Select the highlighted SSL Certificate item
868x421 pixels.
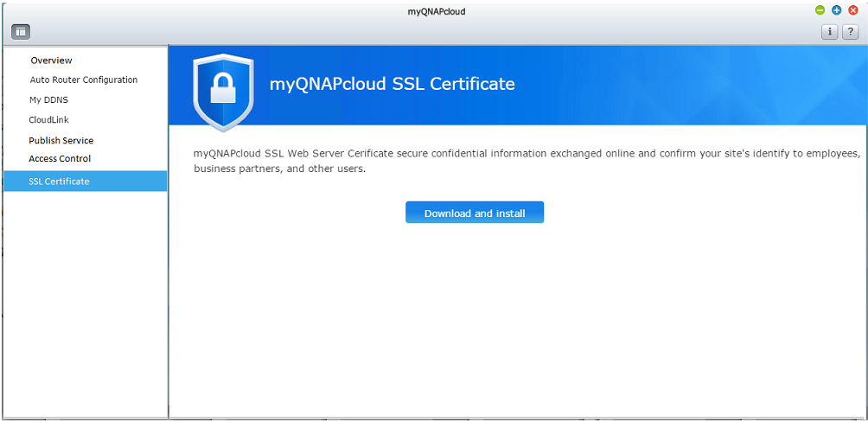[86, 181]
